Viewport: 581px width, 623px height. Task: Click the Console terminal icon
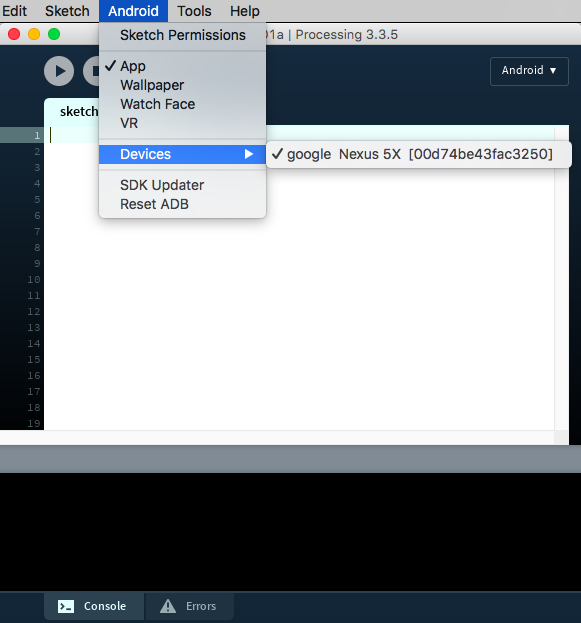pos(66,606)
